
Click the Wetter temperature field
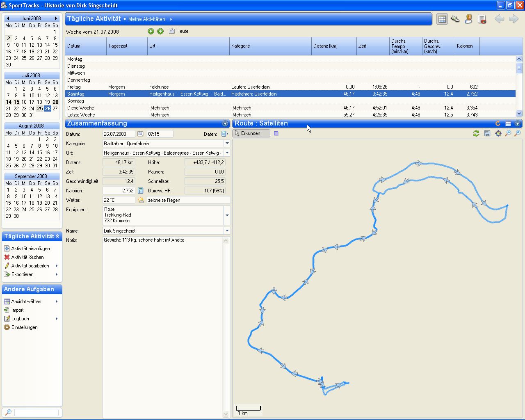[119, 200]
